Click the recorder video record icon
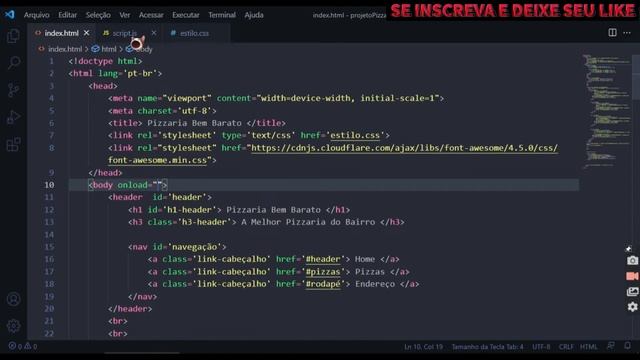This screenshot has height=360, width=640. (x=632, y=276)
